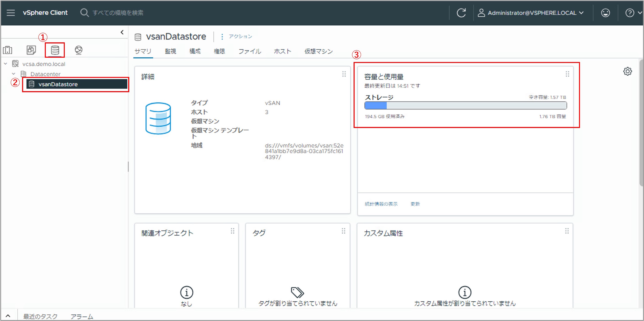Click the 194.5 GB 使用済み label
Image resolution: width=644 pixels, height=321 pixels.
384,116
